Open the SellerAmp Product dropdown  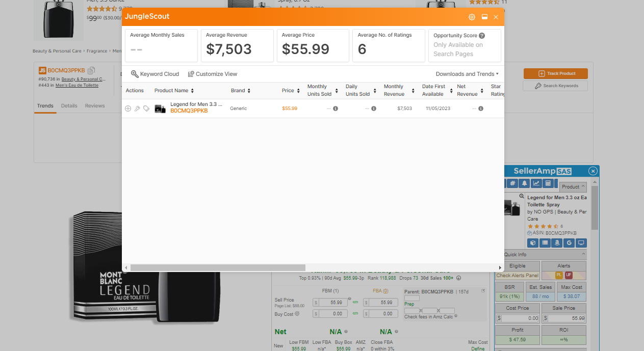573,187
